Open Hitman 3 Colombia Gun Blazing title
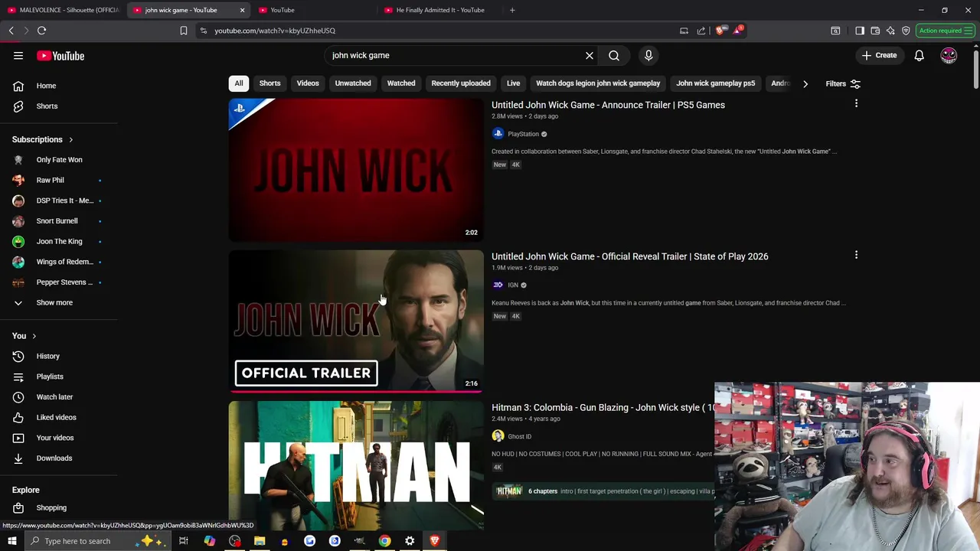The height and width of the screenshot is (551, 980). [x=603, y=408]
